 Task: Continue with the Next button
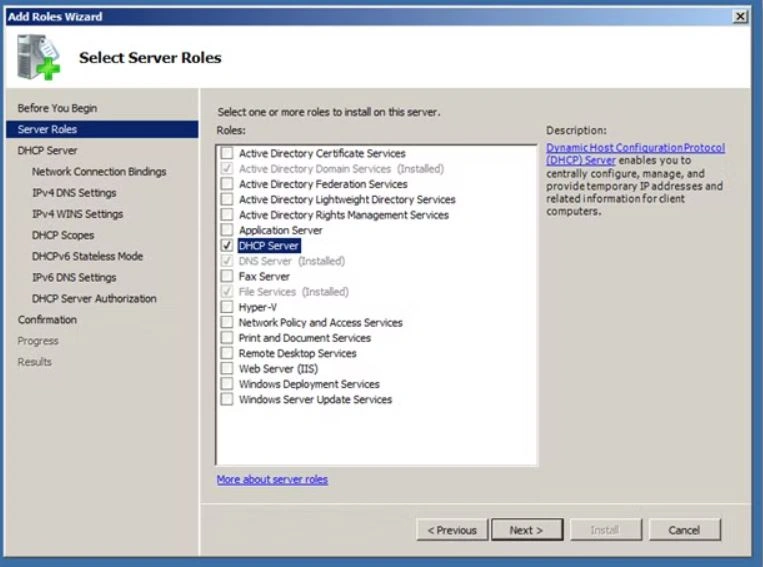(527, 530)
